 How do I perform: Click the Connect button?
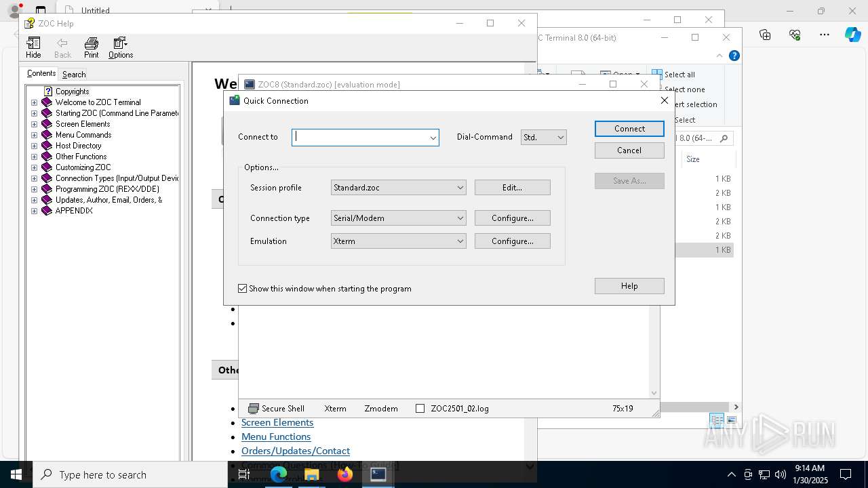[629, 129]
